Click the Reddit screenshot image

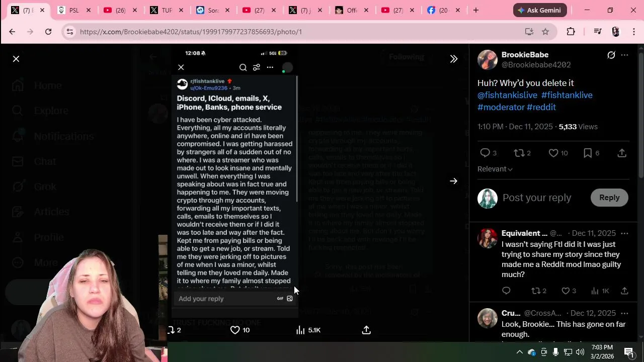click(235, 181)
